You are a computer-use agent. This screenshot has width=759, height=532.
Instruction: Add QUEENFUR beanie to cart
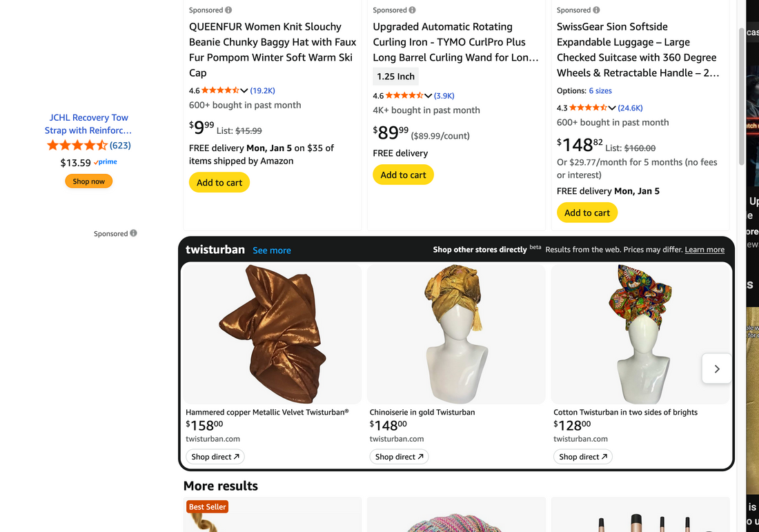[219, 183]
